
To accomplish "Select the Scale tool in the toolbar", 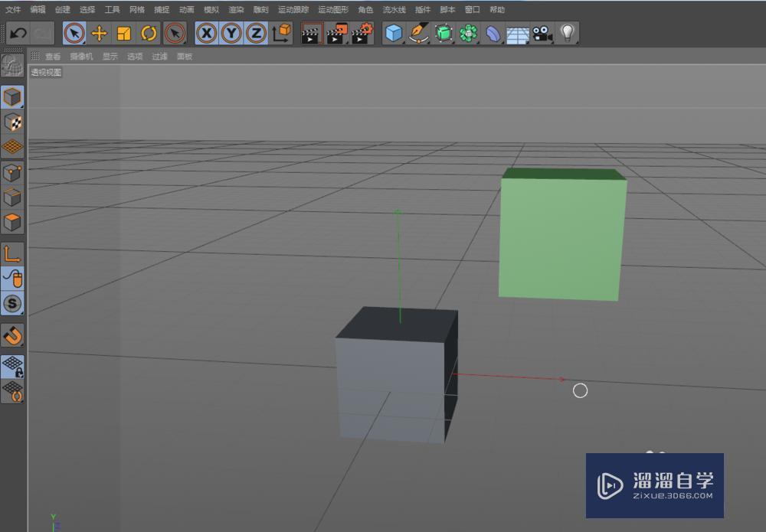I will [125, 32].
